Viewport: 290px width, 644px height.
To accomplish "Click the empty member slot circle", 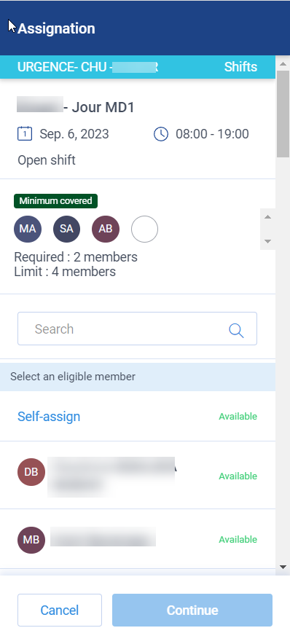I will (x=144, y=229).
